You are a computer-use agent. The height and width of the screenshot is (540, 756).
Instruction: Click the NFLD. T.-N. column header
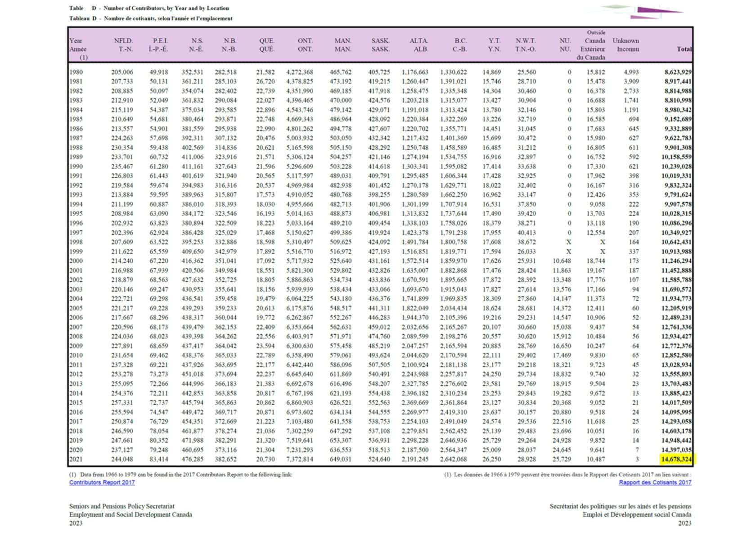coord(123,45)
